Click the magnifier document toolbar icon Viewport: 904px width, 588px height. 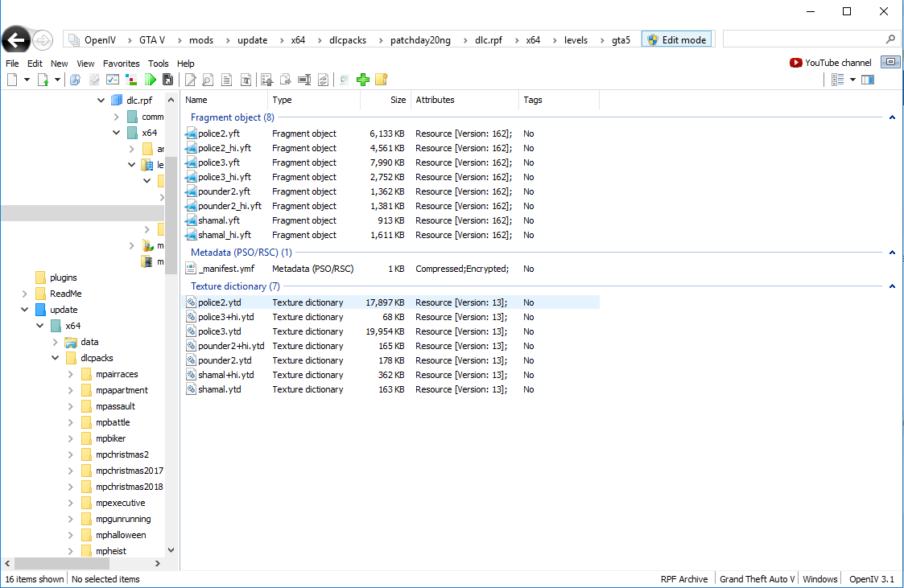208,80
